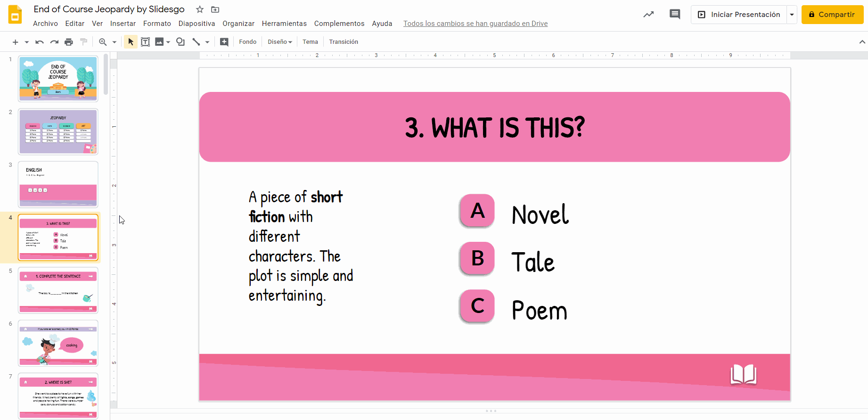
Task: Click the speaker notes drag handle
Action: (x=491, y=411)
